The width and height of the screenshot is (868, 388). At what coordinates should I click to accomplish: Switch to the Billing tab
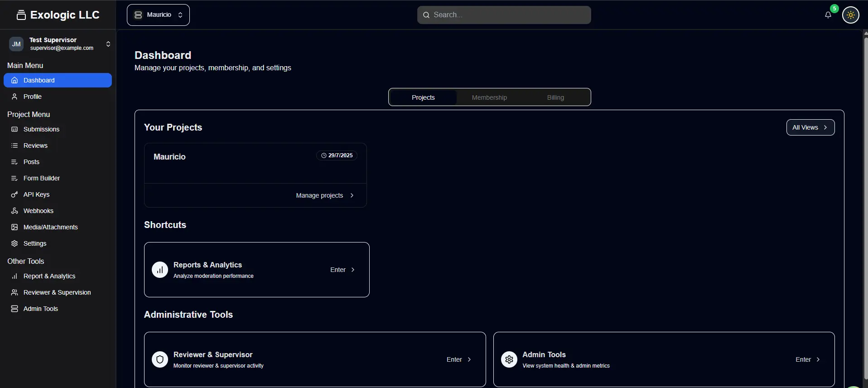pos(555,97)
